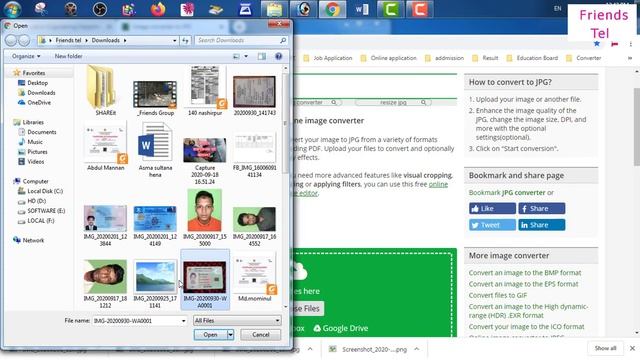Open the Word taskbar icon
The image size is (640, 360).
362,9
